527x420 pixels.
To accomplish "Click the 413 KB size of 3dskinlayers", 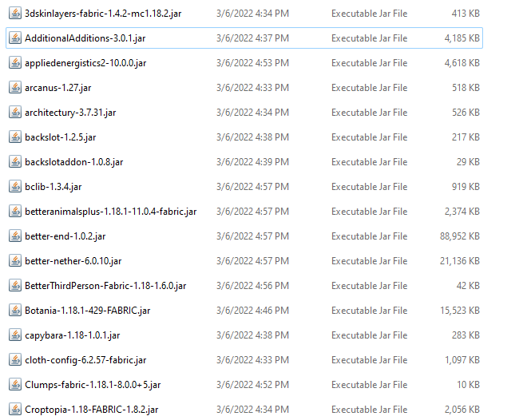I will click(466, 14).
